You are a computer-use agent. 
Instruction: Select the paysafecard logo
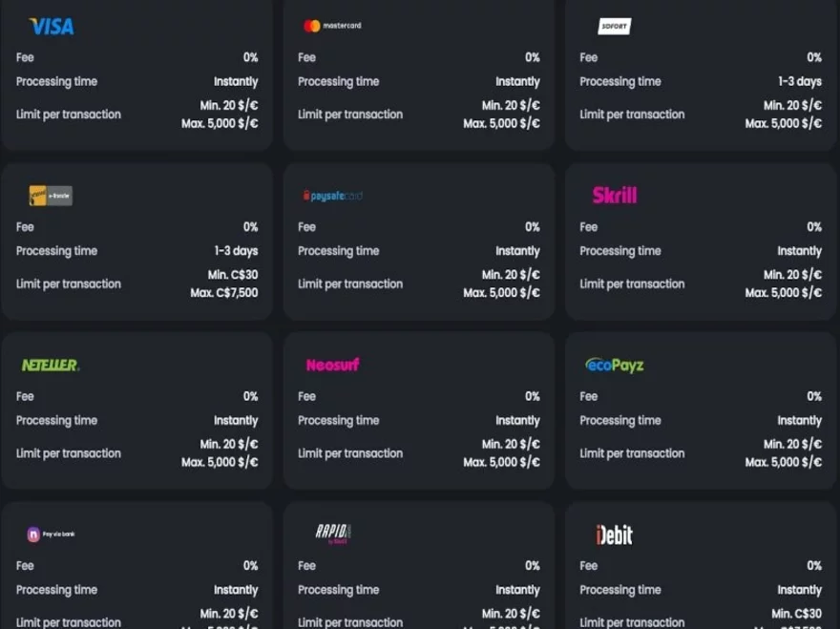(x=332, y=196)
